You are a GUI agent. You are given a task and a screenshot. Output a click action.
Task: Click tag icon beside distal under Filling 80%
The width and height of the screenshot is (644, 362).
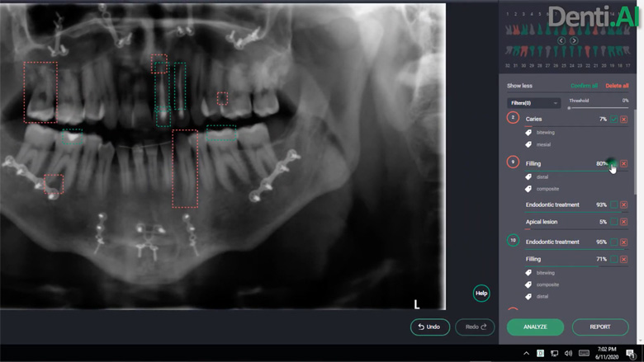528,176
